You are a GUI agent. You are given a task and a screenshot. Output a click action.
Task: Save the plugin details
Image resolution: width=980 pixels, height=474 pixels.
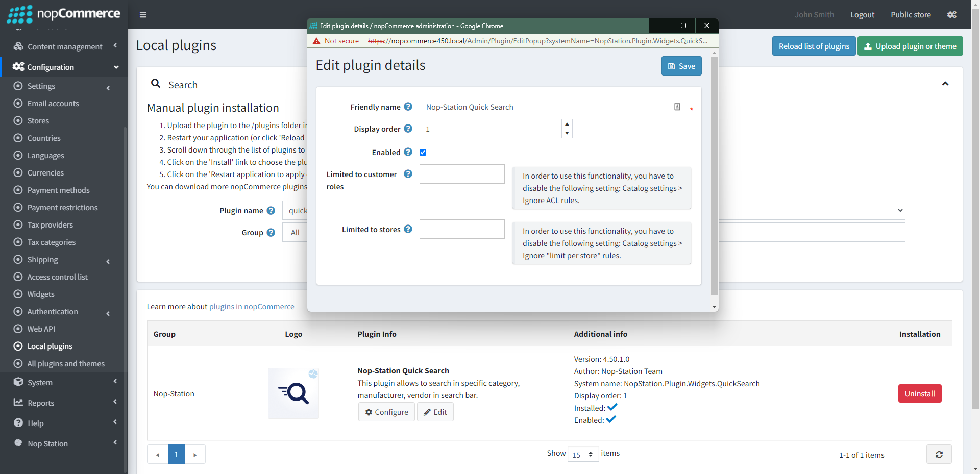click(x=681, y=66)
